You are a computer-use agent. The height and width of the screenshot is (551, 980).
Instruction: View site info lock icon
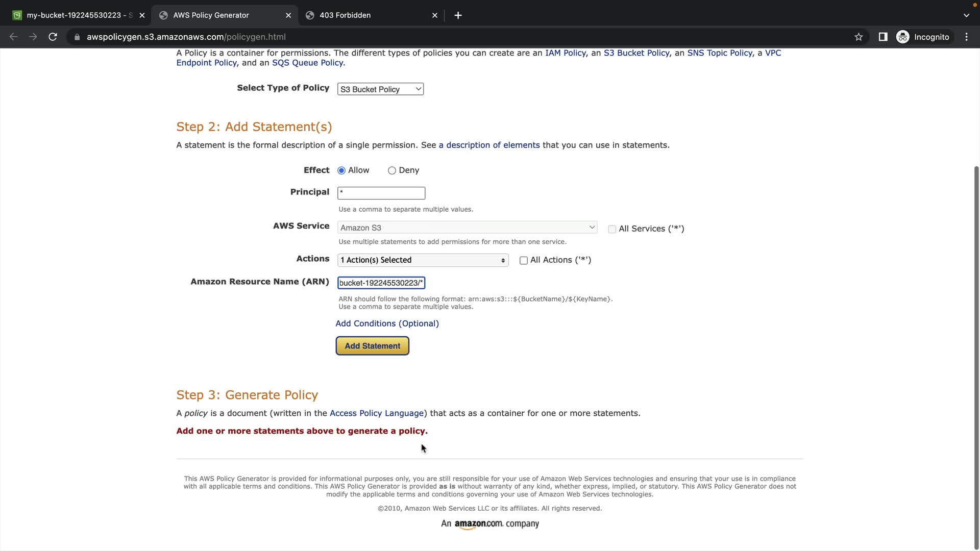77,37
